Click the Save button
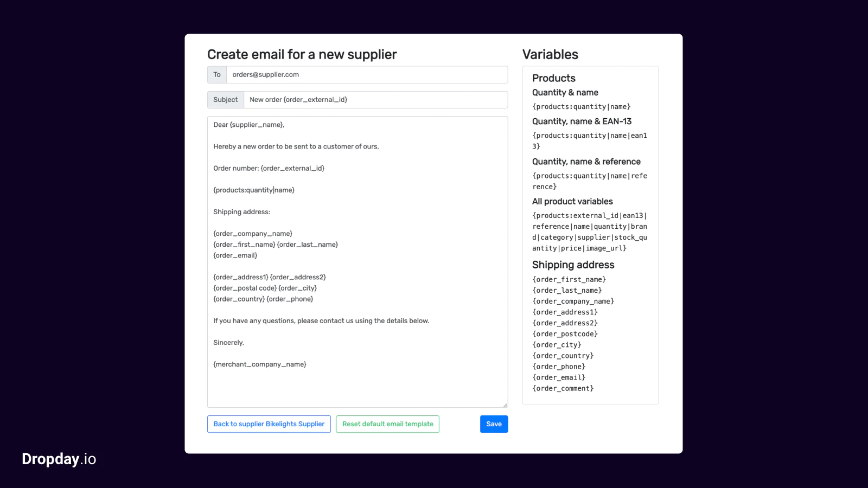This screenshot has width=868, height=488. [x=494, y=424]
